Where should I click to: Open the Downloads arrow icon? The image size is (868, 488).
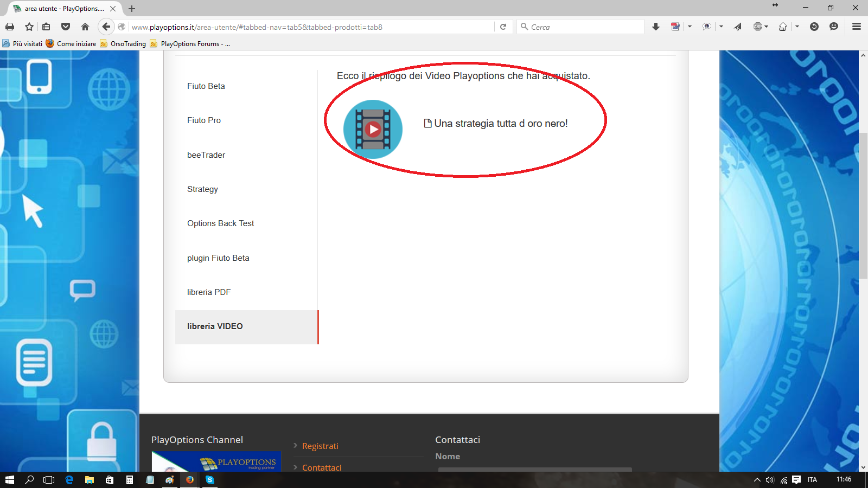click(x=656, y=27)
